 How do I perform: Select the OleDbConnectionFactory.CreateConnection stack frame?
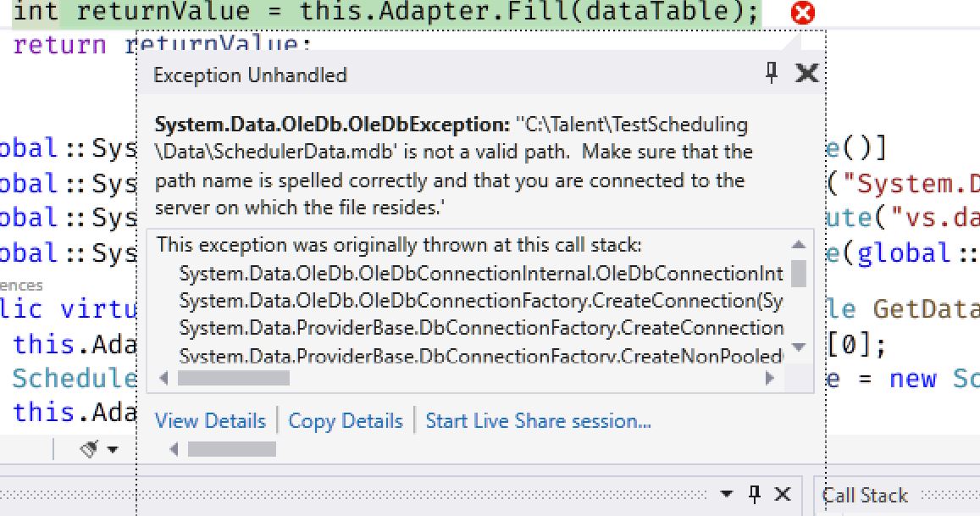point(480,301)
